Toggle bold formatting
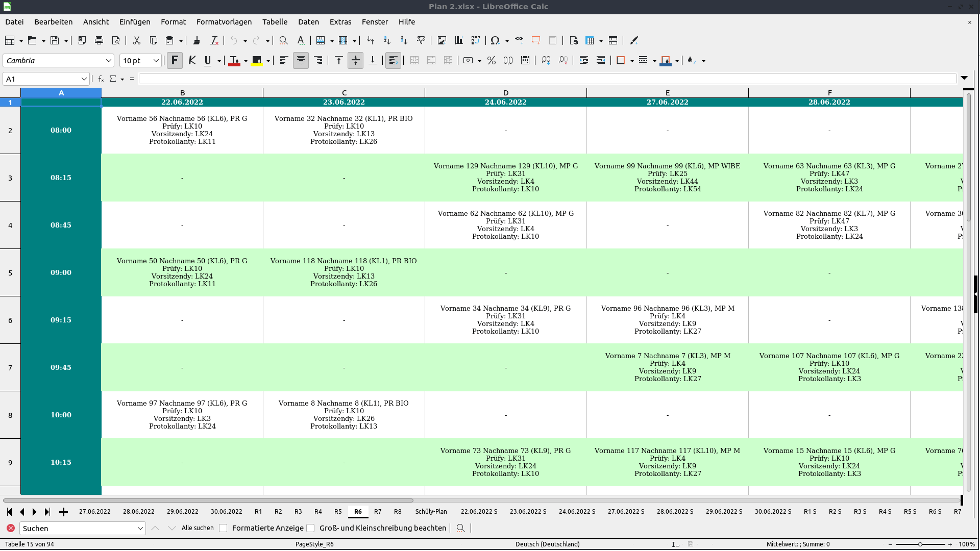Viewport: 980px width, 551px height. pos(175,60)
